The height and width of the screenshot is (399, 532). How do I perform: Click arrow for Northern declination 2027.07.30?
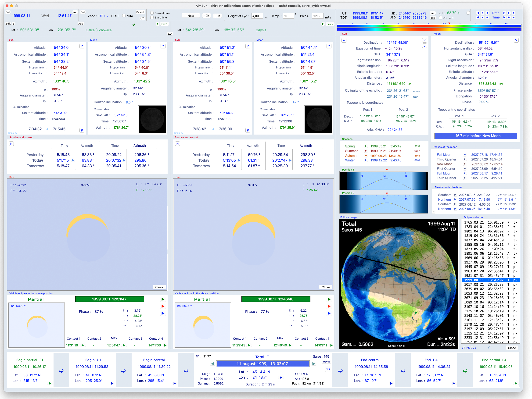tap(455, 199)
